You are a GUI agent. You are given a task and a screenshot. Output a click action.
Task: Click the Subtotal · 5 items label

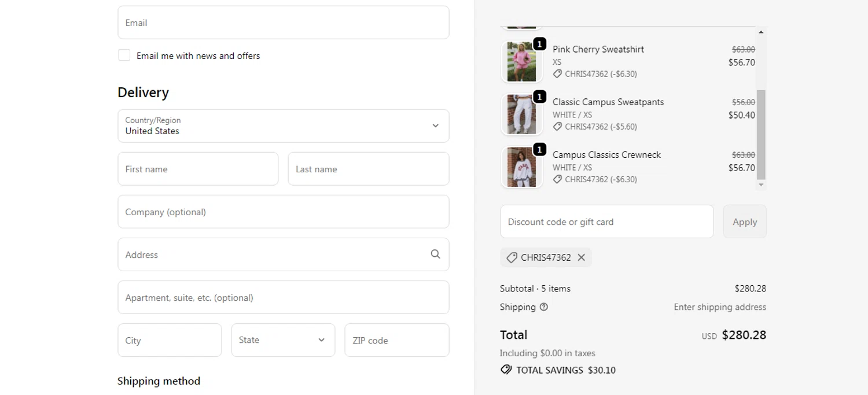[535, 289]
